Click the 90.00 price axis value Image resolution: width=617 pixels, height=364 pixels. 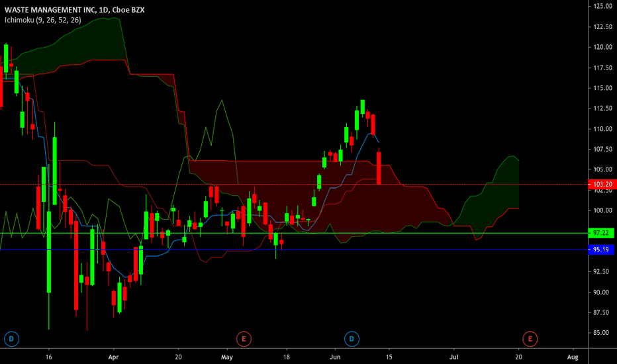[602, 292]
